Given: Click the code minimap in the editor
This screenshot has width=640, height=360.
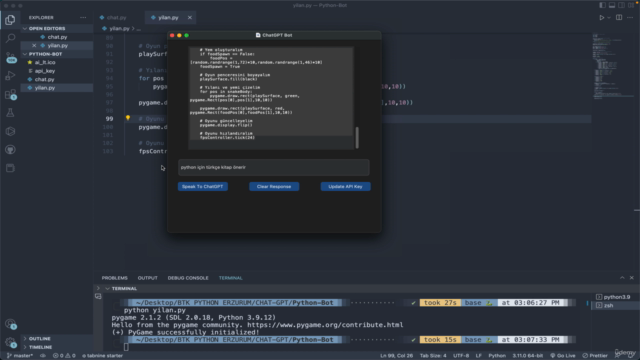Looking at the screenshot, I should coord(612,67).
